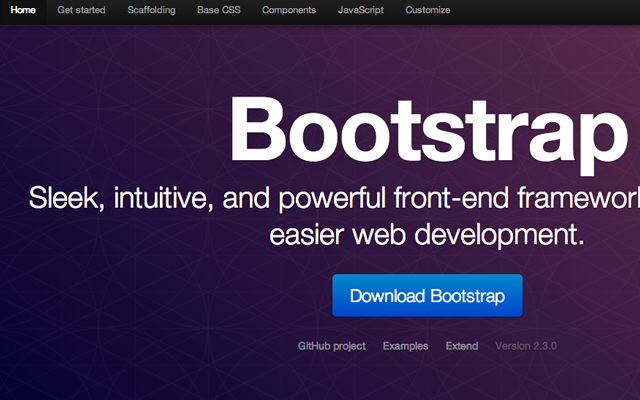Open the Components page
Viewport: 640px width, 400px height.
point(289,11)
